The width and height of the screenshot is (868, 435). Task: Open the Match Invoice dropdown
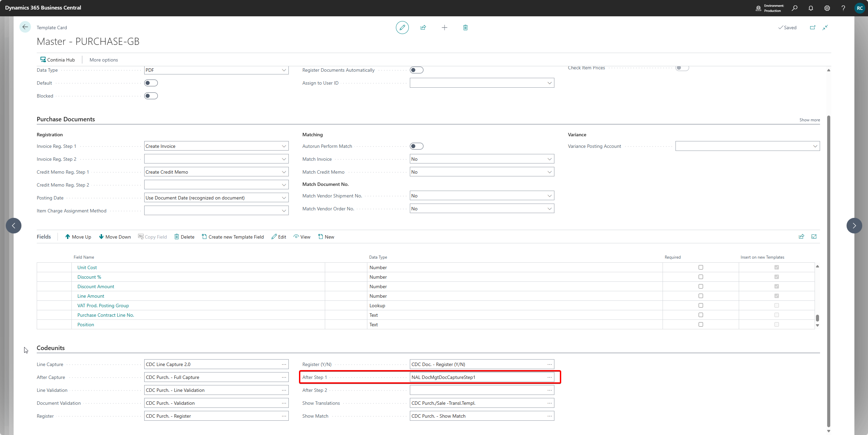click(x=549, y=159)
